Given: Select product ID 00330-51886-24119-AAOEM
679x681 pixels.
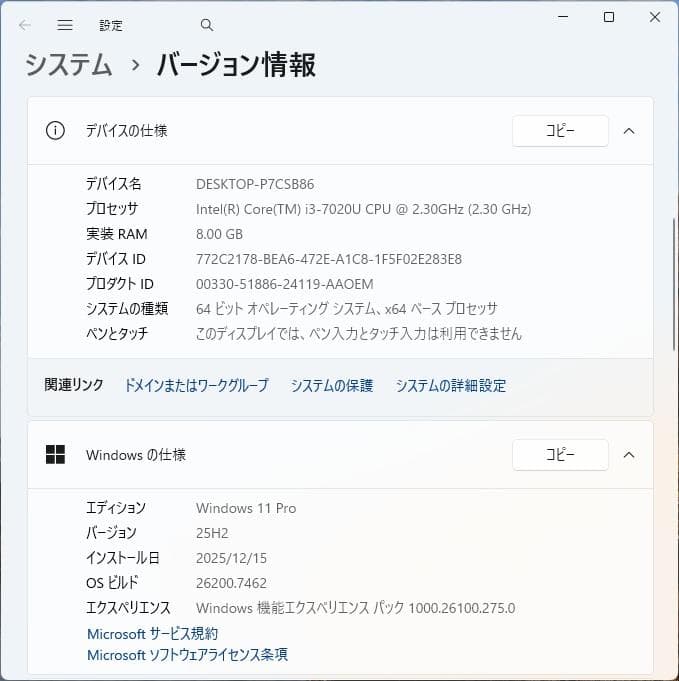Looking at the screenshot, I should [285, 284].
